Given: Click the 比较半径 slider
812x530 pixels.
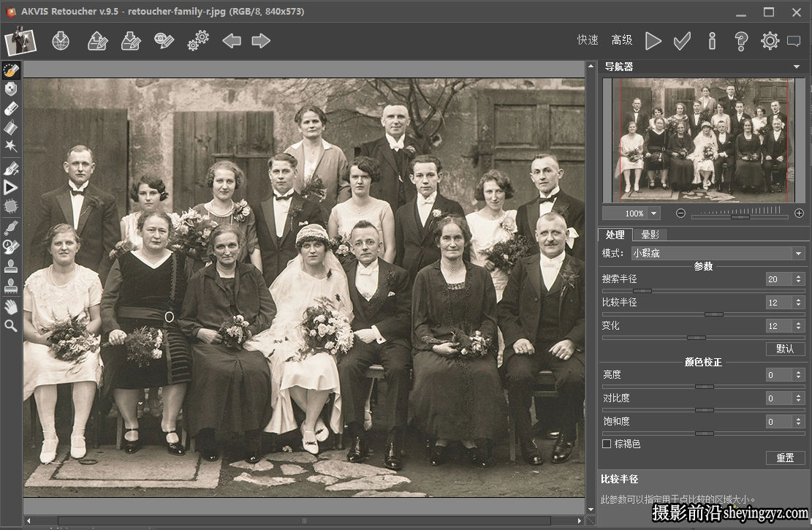Looking at the screenshot, I should (703, 314).
